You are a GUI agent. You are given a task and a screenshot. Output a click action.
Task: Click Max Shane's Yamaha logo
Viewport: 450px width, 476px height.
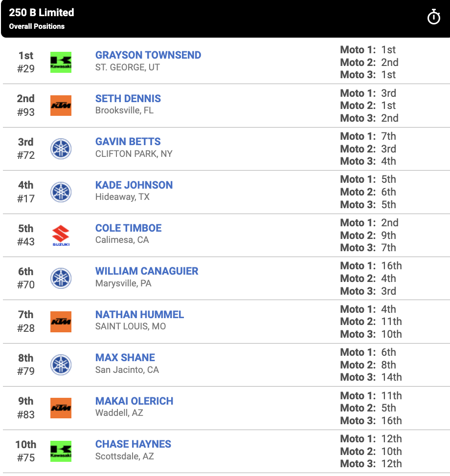click(61, 365)
